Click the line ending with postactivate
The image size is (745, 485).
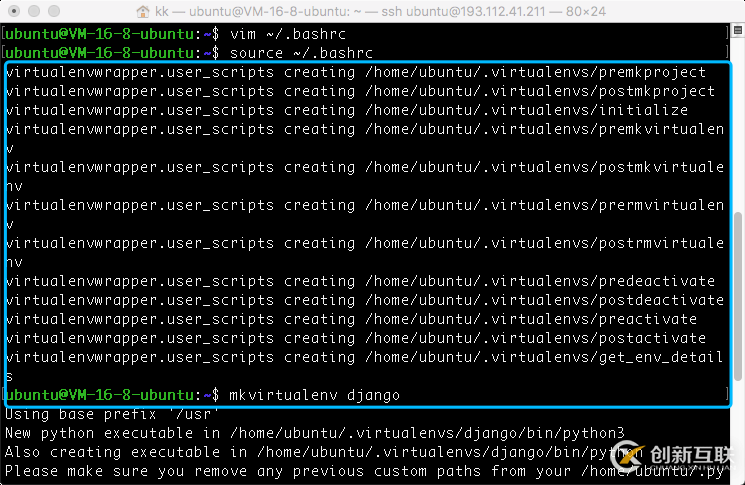(356, 338)
